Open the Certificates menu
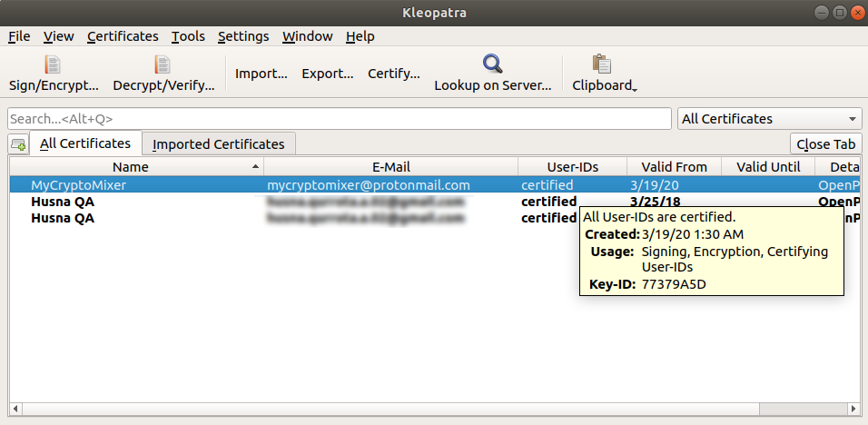This screenshot has height=425, width=868. (123, 36)
